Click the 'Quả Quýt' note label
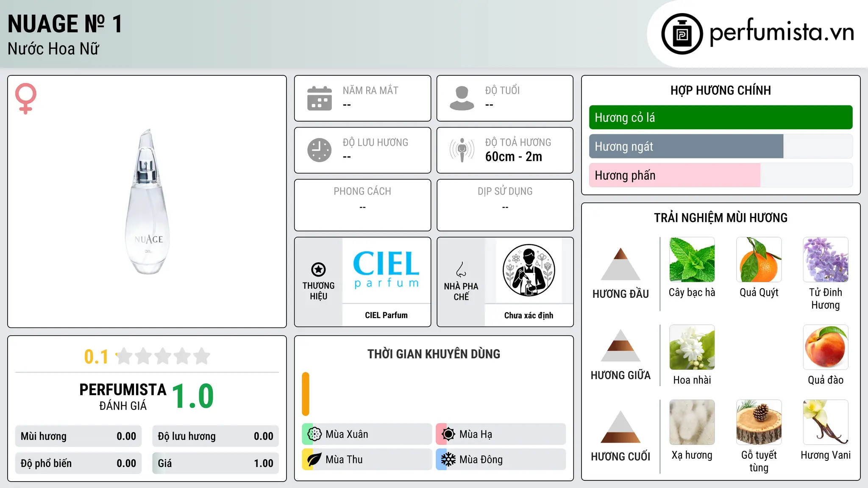This screenshot has height=488, width=868. click(759, 293)
